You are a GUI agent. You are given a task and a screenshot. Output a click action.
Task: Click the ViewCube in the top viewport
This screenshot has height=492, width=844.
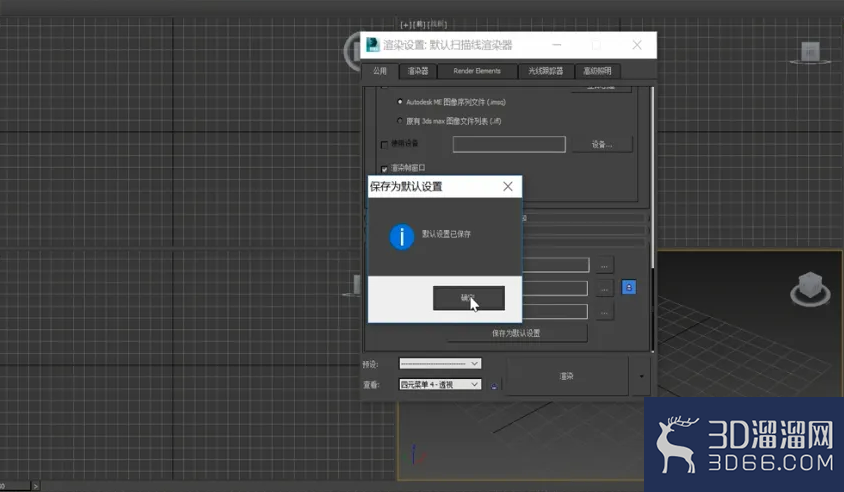[810, 53]
